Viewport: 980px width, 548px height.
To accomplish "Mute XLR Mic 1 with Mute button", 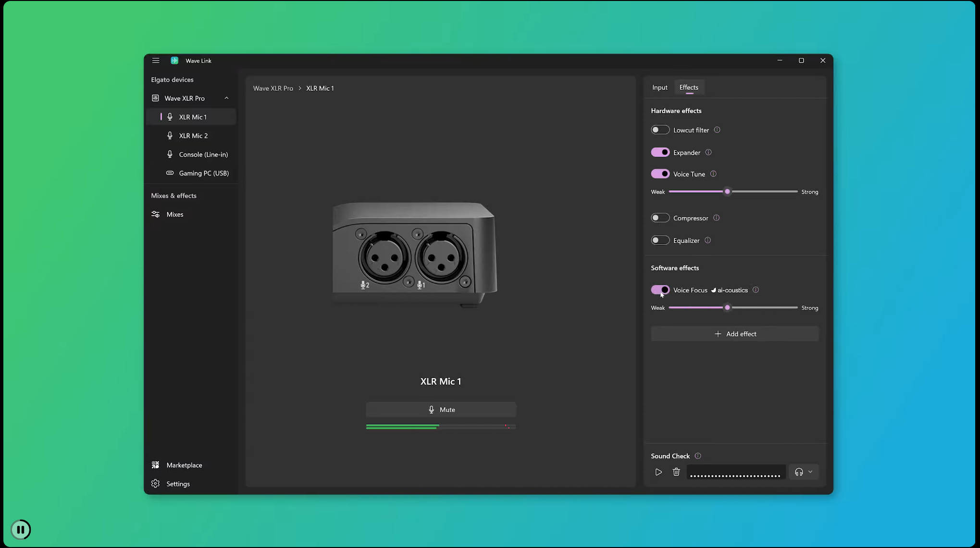I will [441, 410].
